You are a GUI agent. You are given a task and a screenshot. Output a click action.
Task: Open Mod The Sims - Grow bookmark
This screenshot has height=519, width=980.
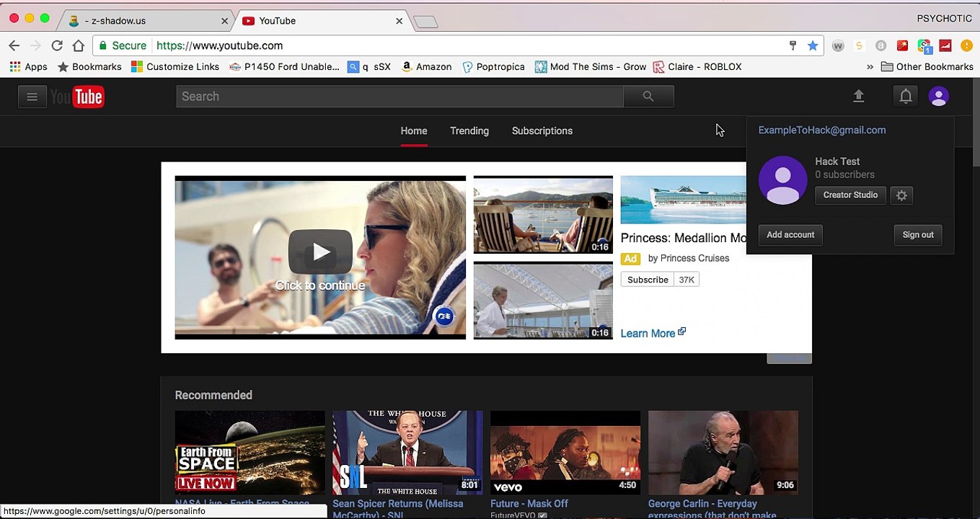coord(591,66)
